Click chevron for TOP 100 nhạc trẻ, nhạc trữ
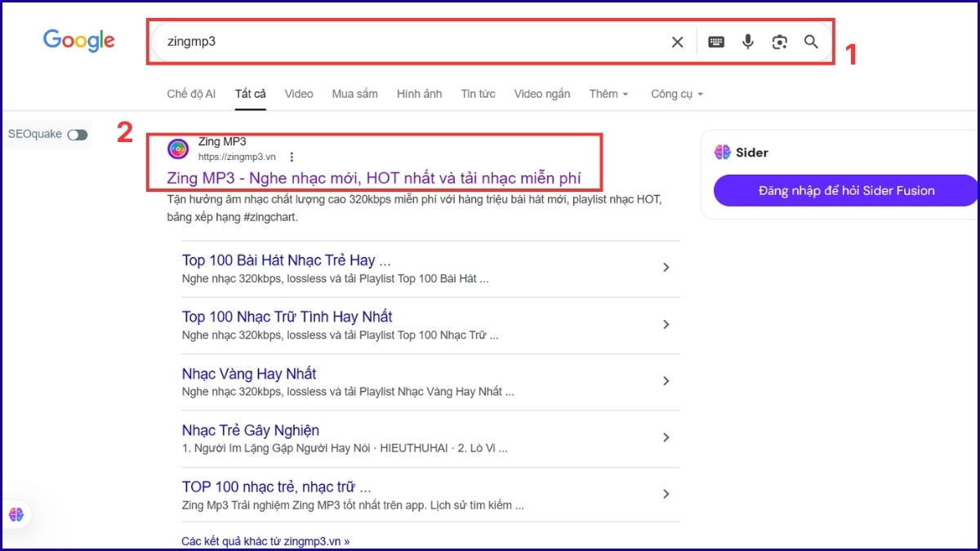 (x=666, y=494)
